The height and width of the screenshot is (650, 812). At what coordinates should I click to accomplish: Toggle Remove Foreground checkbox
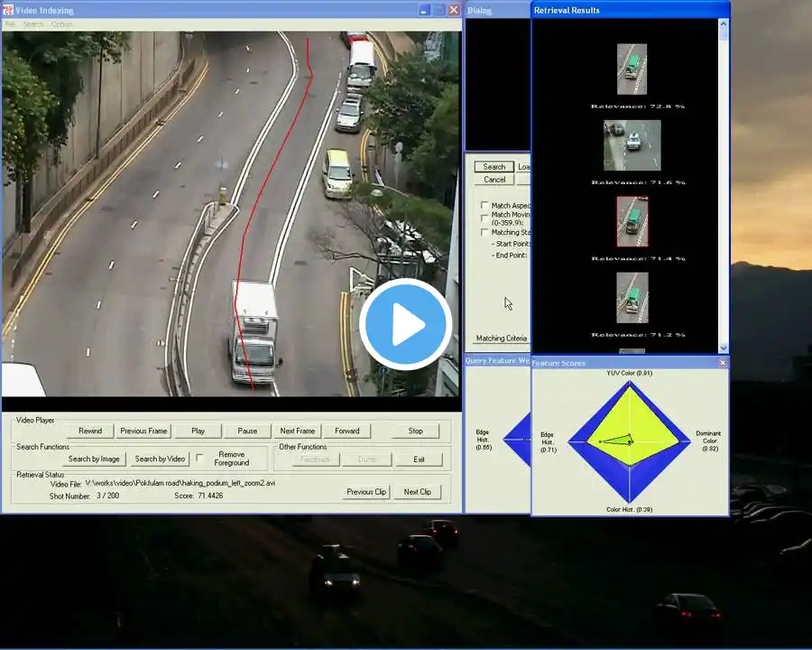tap(200, 458)
